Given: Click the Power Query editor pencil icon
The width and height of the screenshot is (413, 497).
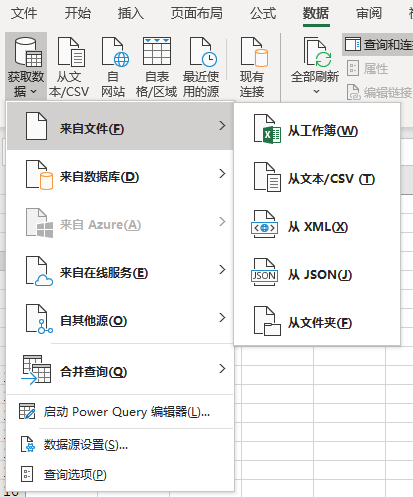Looking at the screenshot, I should (27, 411).
